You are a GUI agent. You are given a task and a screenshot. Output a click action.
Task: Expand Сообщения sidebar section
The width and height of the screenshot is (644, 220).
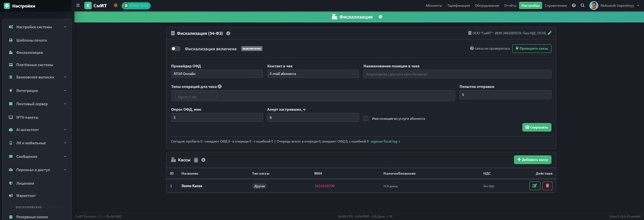pos(37,156)
